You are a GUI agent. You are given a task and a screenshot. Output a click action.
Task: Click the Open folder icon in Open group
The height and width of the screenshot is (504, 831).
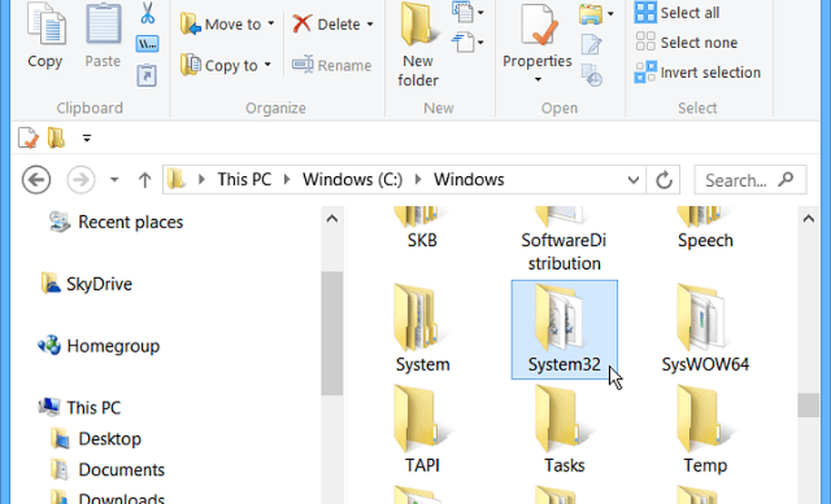click(591, 14)
